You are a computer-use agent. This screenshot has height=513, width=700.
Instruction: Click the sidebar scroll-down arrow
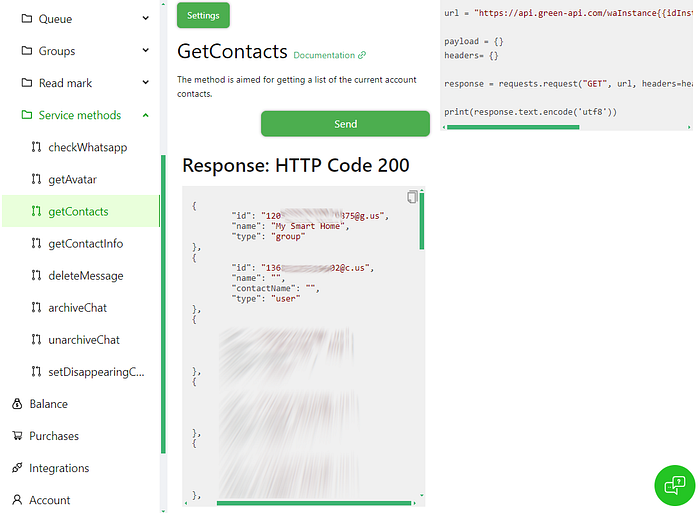click(163, 511)
